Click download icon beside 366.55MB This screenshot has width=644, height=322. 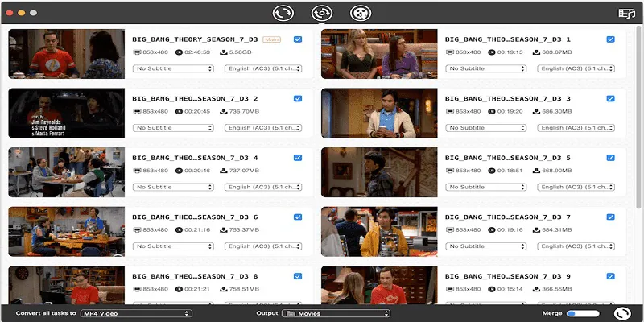(x=536, y=289)
